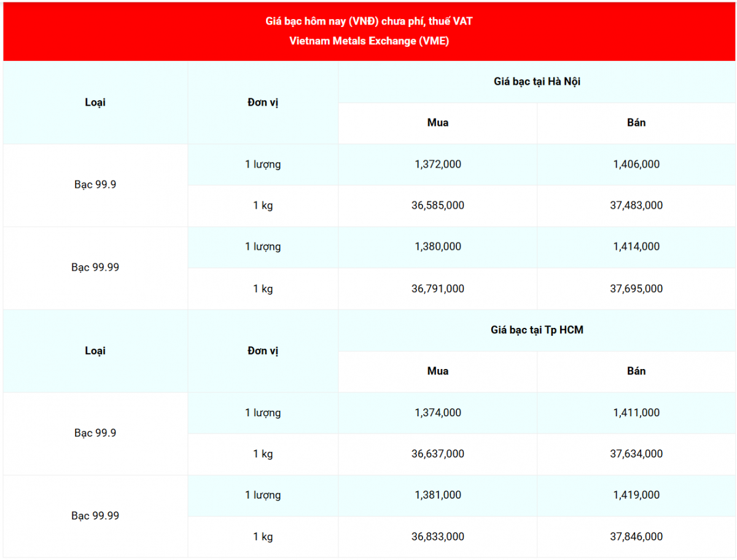Select the 37,483,000 sell price cell
This screenshot has height=560, width=737.
point(636,206)
